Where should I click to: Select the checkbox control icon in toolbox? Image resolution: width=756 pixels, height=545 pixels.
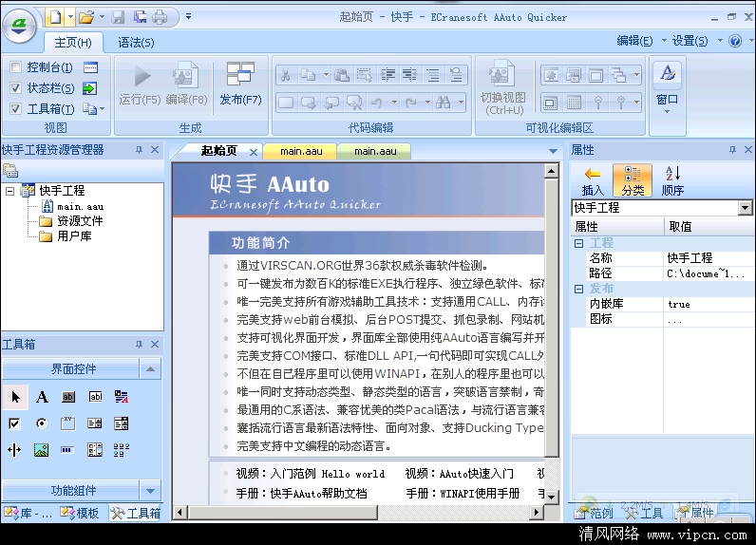coord(14,423)
